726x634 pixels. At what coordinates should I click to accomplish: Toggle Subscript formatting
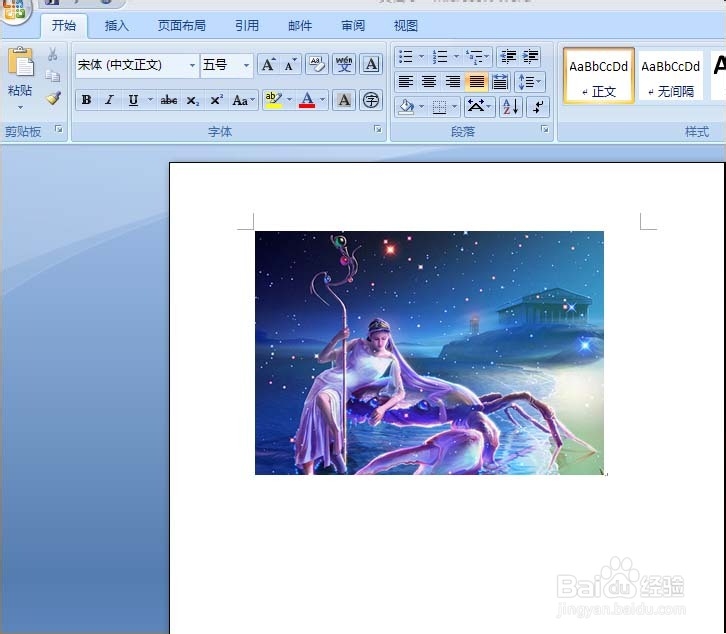pos(193,100)
